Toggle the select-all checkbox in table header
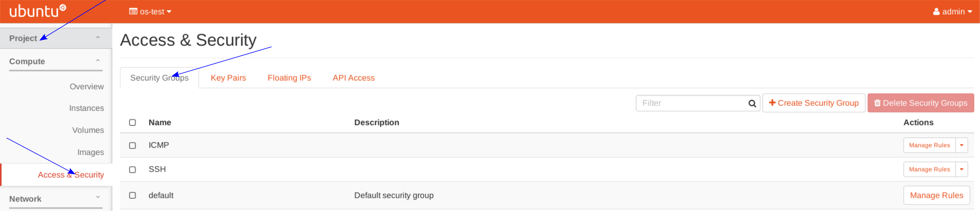 132,123
